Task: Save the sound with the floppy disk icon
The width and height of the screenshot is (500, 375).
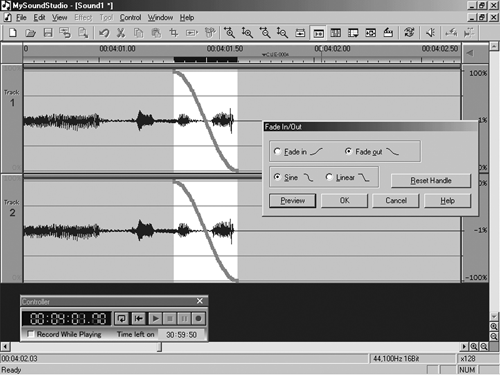Action: pos(48,33)
